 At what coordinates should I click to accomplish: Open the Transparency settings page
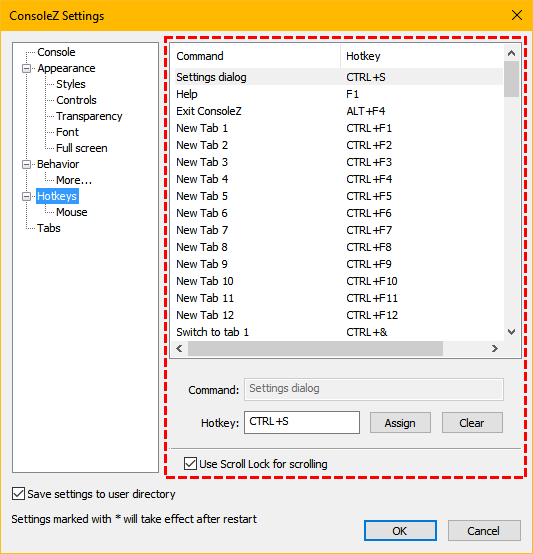coord(89,116)
